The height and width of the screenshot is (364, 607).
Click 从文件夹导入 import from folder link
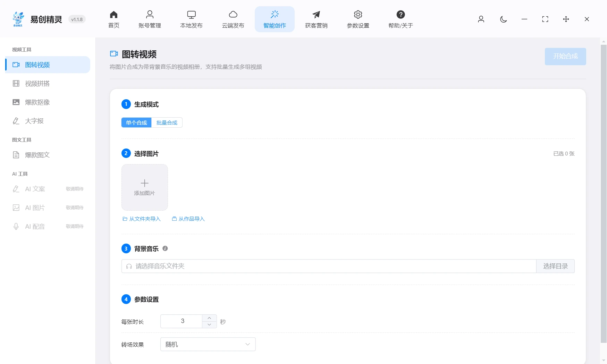point(142,219)
